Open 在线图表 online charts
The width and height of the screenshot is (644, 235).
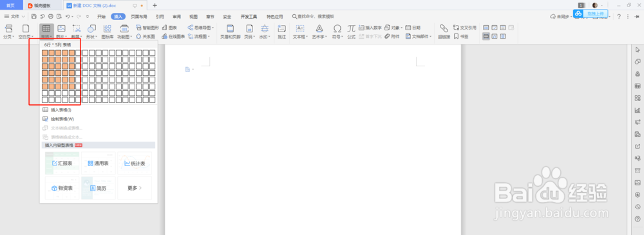(173, 37)
